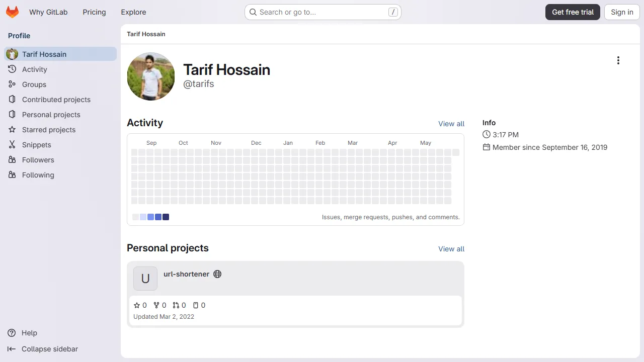Open Personal projects in sidebar
644x362 pixels.
(60, 115)
